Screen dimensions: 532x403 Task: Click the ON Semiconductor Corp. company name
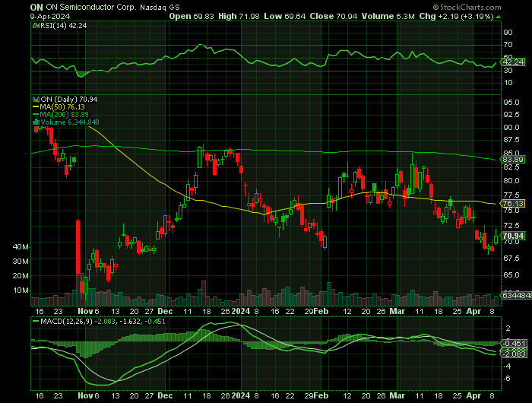(92, 7)
